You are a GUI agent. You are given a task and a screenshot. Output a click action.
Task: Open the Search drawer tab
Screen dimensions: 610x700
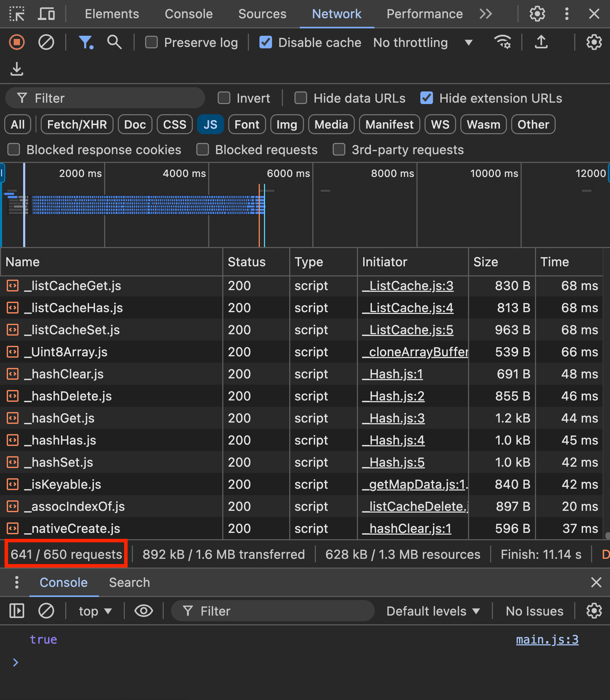click(x=129, y=582)
